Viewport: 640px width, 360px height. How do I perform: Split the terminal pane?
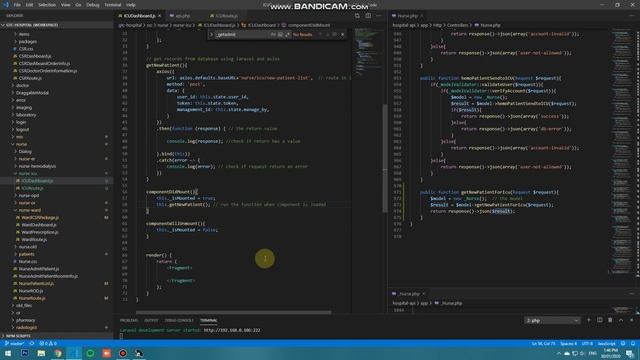point(600,320)
